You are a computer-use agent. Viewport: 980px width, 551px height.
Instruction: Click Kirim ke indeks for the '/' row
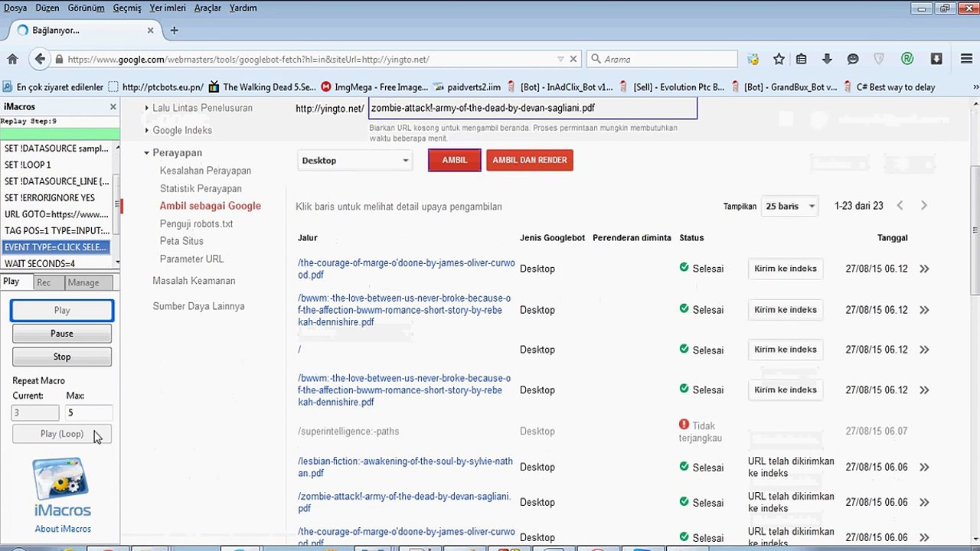coord(786,350)
